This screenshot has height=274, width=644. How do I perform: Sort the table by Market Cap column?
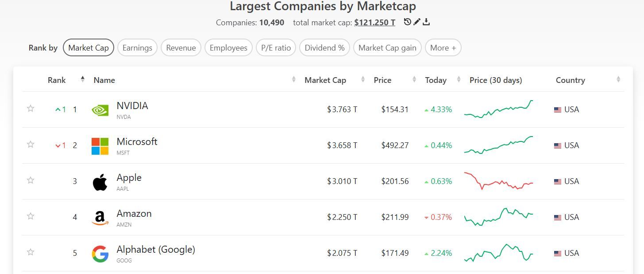tap(325, 80)
